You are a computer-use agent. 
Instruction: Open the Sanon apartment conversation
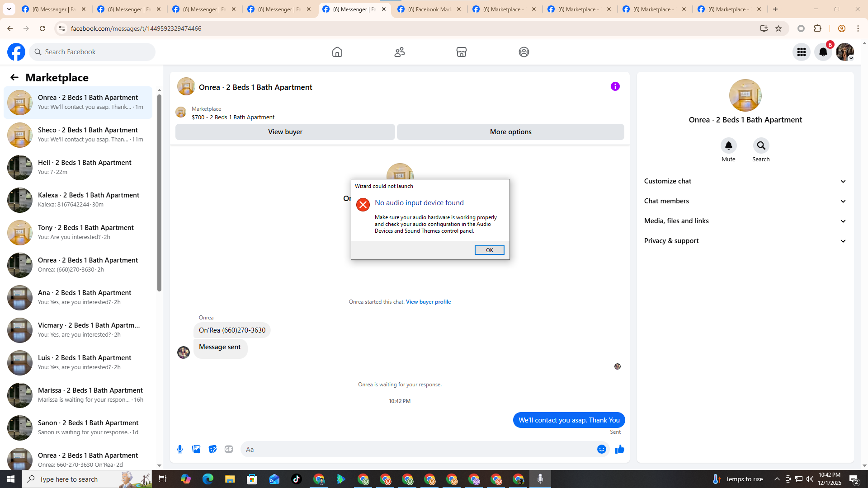pyautogui.click(x=78, y=428)
